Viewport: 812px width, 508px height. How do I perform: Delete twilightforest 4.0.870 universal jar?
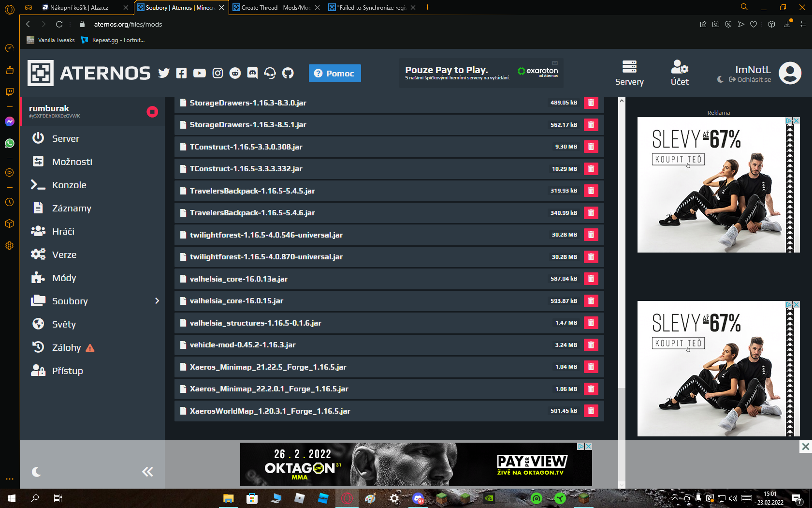591,257
